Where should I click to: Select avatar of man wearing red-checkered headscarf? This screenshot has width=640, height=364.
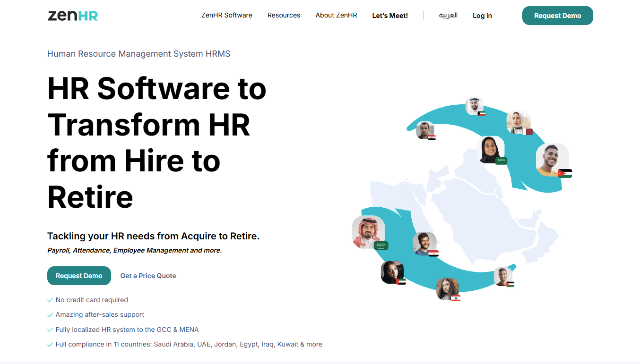coord(367,231)
